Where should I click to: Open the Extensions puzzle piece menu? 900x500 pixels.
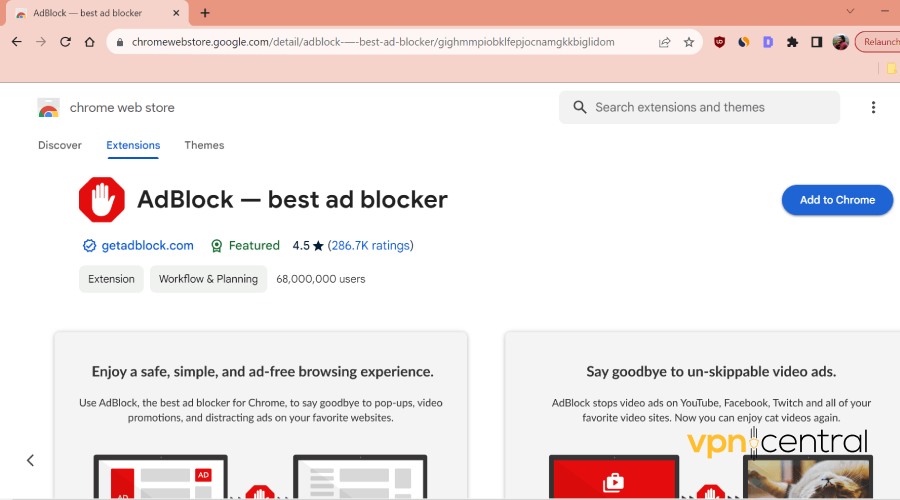pos(792,42)
